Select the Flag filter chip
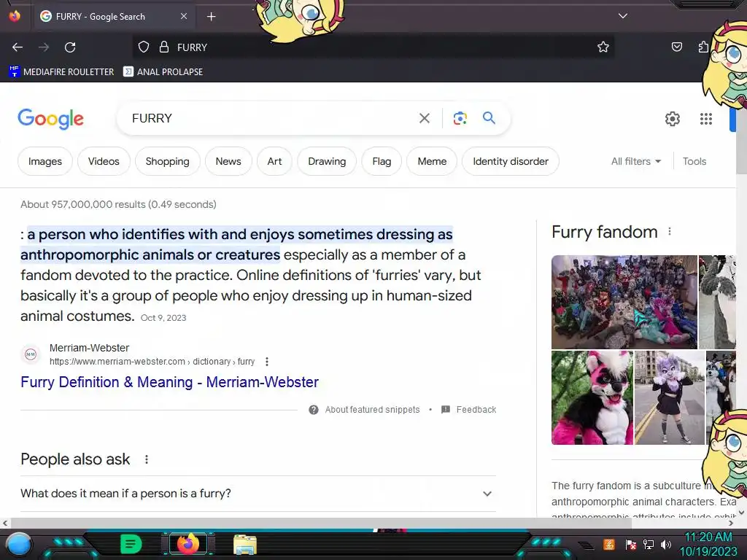 [x=382, y=161]
